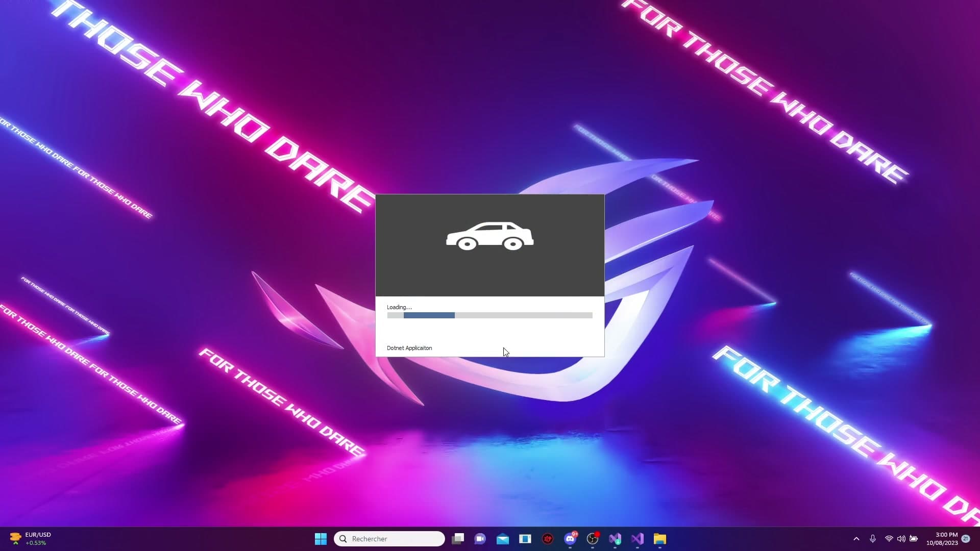
Task: Open the plain purple Visual Studio icon
Action: pos(638,539)
